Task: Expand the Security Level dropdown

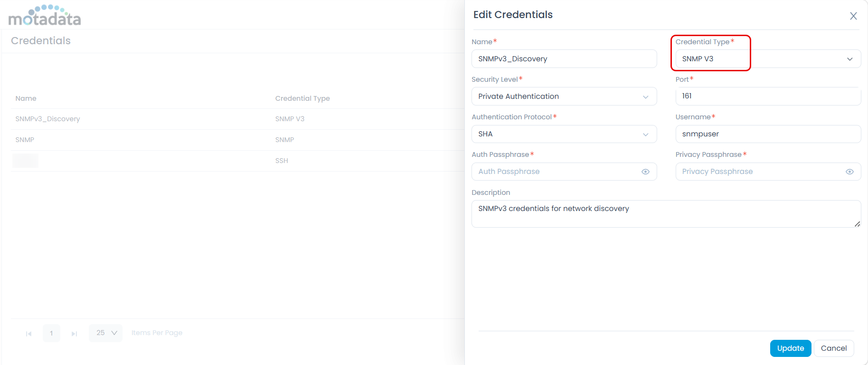Action: click(x=564, y=96)
